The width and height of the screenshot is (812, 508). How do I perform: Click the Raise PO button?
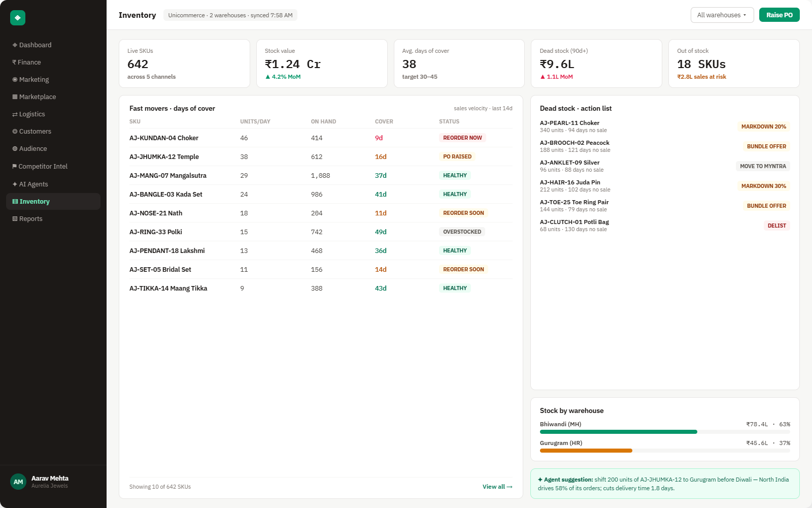[x=779, y=15]
